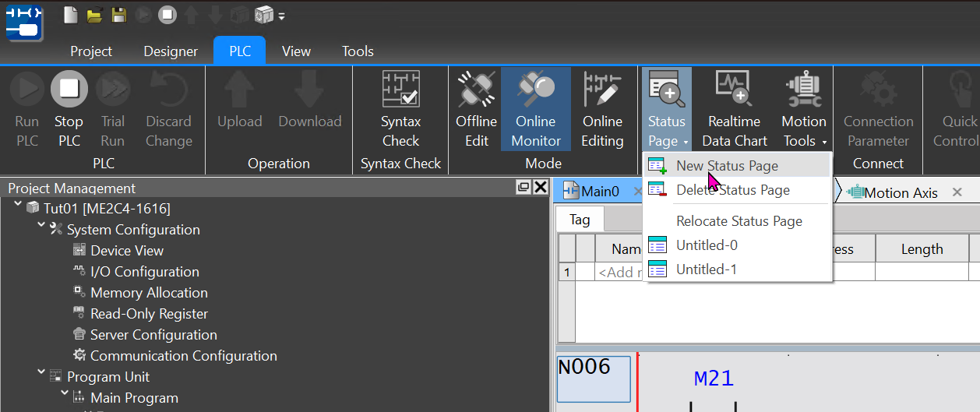Open I/O Configuration in project tree
Screen dimensions: 980x412
pos(144,272)
